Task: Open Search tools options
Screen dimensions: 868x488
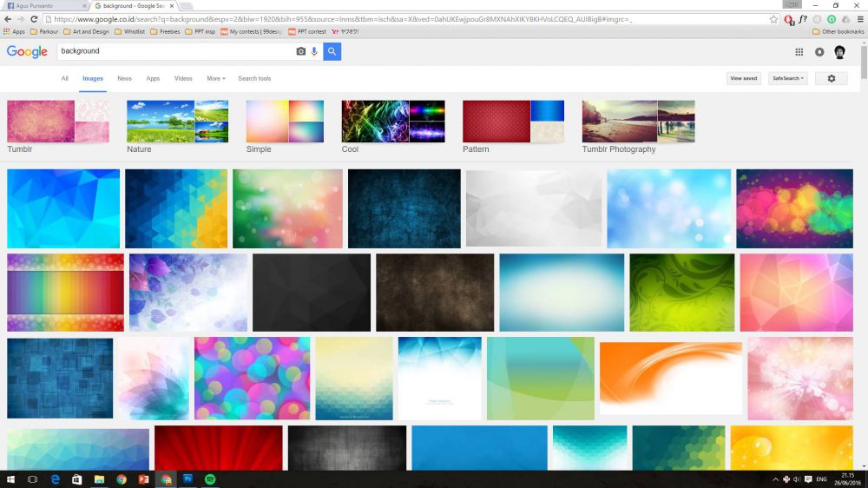Action: [x=254, y=78]
